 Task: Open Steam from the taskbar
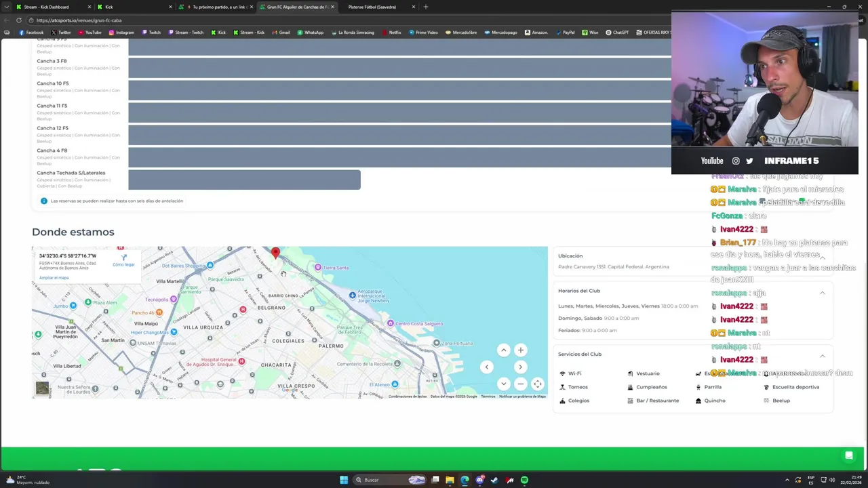pyautogui.click(x=494, y=480)
